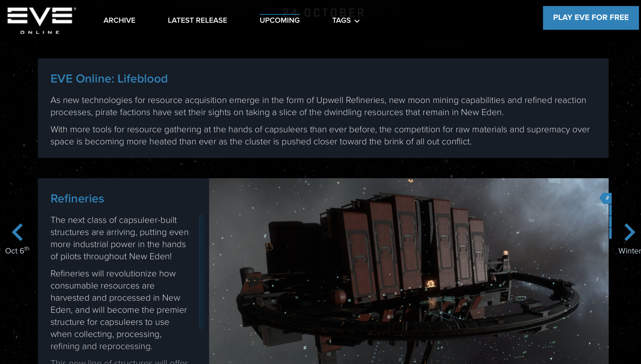641x364 pixels.
Task: Click the Play EVE For Free button
Action: pos(591,18)
